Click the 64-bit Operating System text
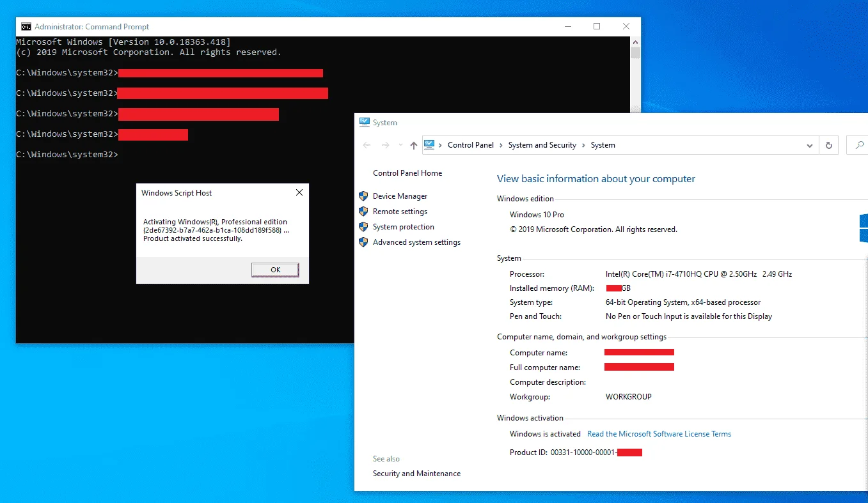868x503 pixels. pyautogui.click(x=683, y=302)
